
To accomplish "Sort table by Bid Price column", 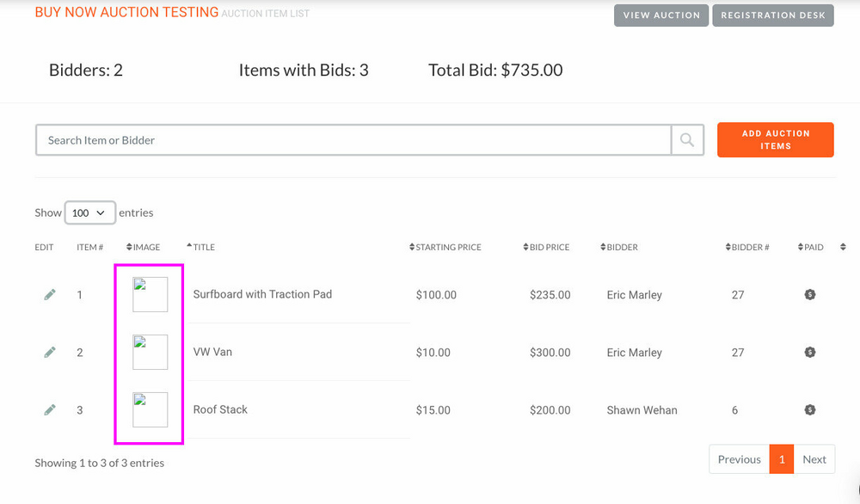I will [548, 248].
